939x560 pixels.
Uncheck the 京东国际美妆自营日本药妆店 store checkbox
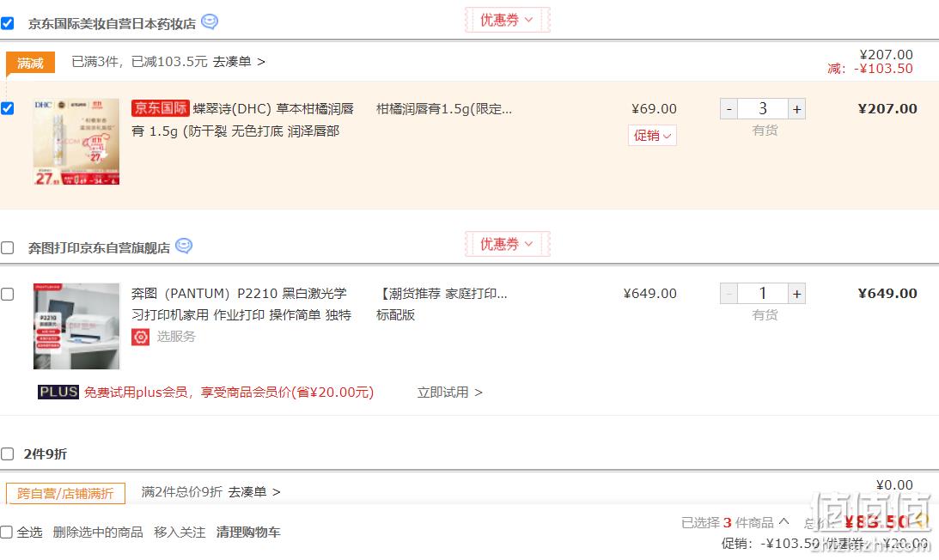point(7,23)
